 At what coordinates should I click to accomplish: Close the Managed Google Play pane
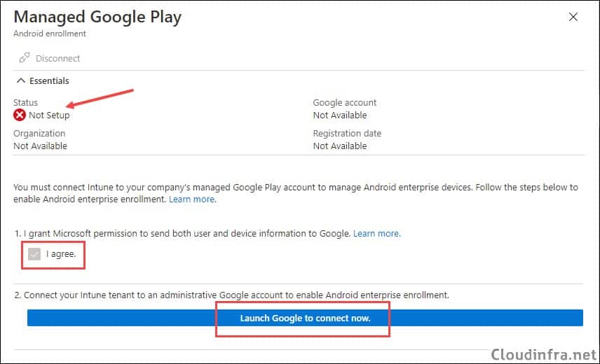point(573,17)
